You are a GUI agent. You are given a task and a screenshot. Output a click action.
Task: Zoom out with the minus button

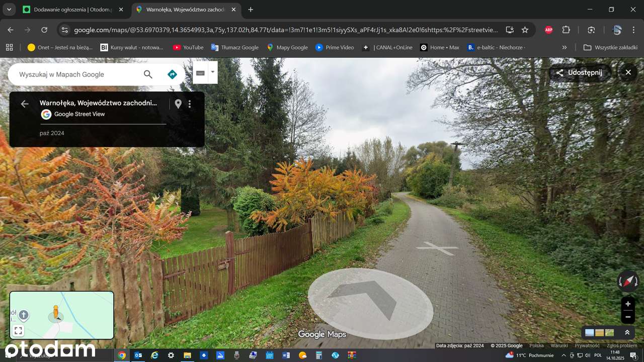(628, 317)
